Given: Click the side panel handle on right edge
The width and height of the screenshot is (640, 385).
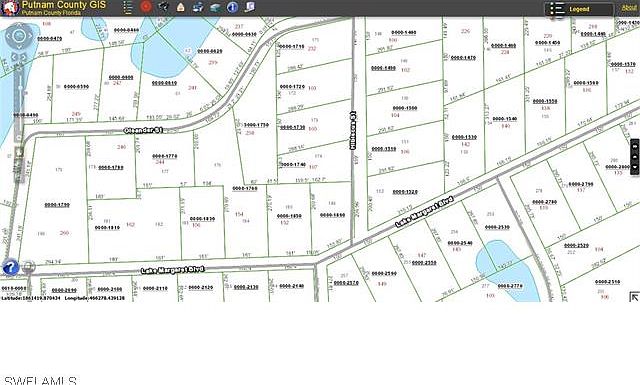Looking at the screenshot, I should [x=635, y=157].
